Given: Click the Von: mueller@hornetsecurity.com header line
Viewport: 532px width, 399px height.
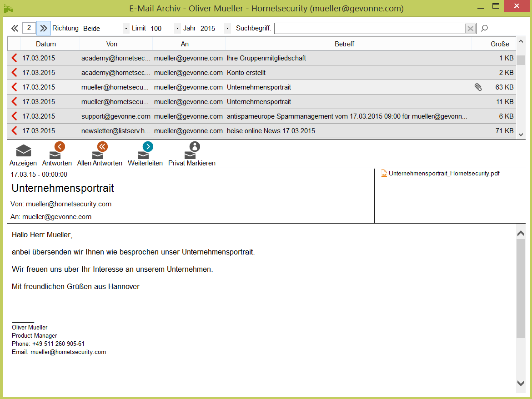Looking at the screenshot, I should [x=61, y=204].
